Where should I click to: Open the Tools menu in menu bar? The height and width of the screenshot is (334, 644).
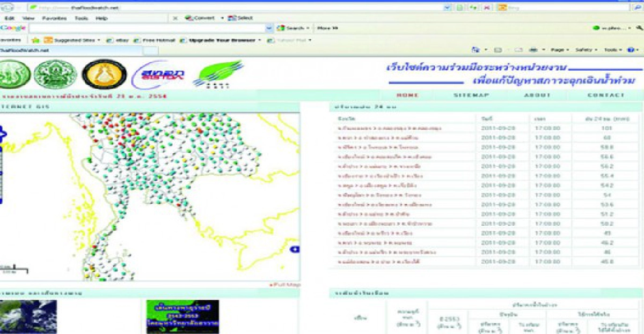click(x=82, y=18)
